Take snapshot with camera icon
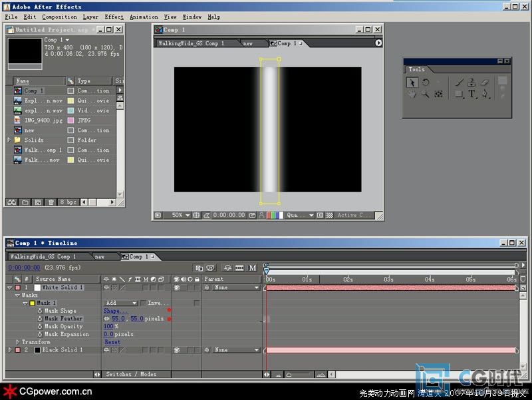Image resolution: width=532 pixels, height=400 pixels. click(x=252, y=215)
